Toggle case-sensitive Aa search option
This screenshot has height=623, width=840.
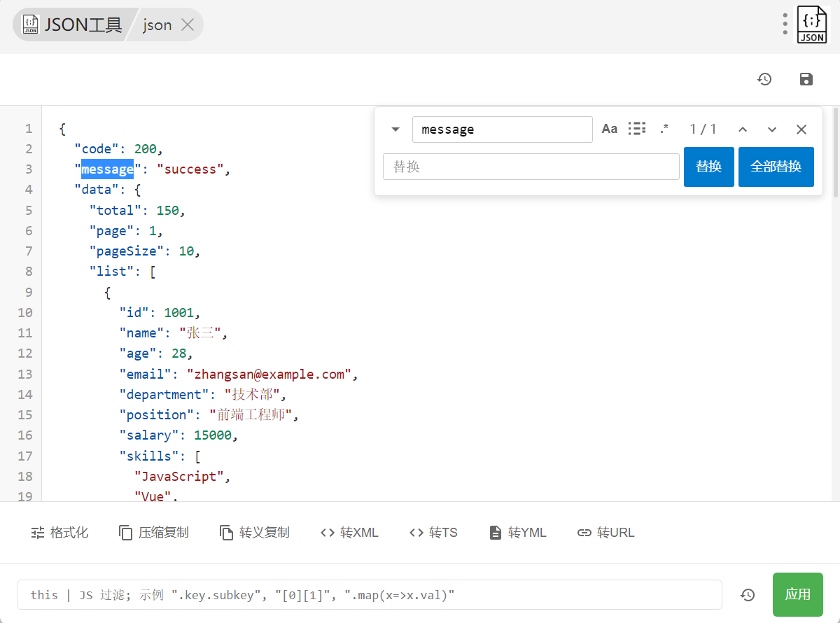[x=610, y=129]
